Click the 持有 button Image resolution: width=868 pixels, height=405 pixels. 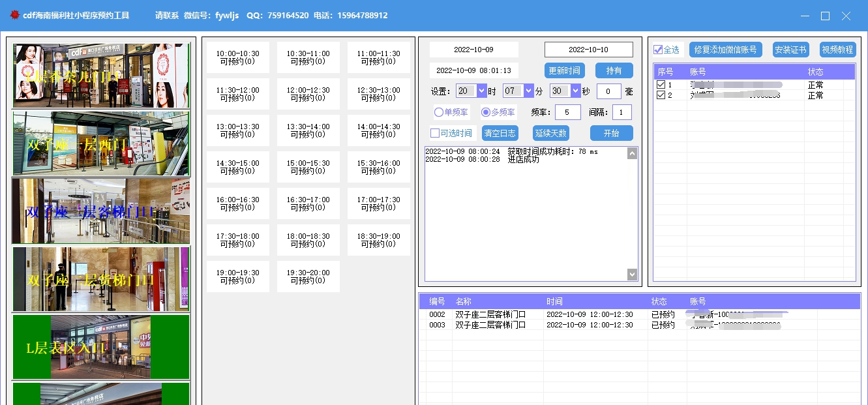click(x=614, y=70)
